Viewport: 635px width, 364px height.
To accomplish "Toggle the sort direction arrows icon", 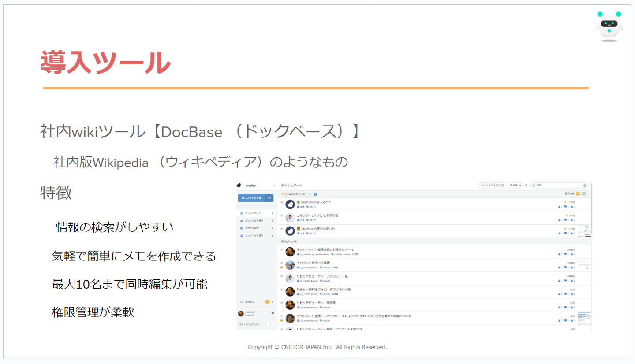I will 526,186.
